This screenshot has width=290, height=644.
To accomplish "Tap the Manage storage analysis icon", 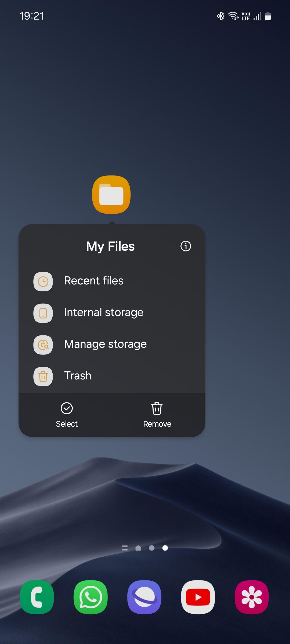I will pyautogui.click(x=43, y=345).
